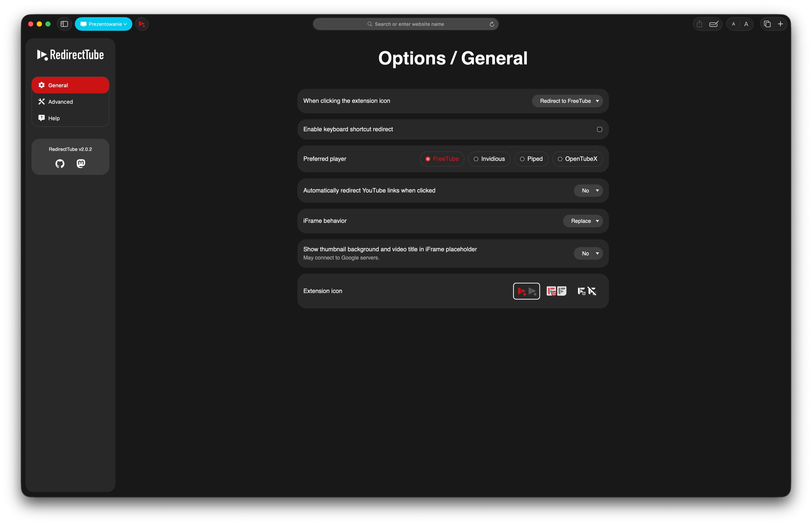Choose the monochrome white extension icon option
This screenshot has width=812, height=525.
click(x=587, y=291)
